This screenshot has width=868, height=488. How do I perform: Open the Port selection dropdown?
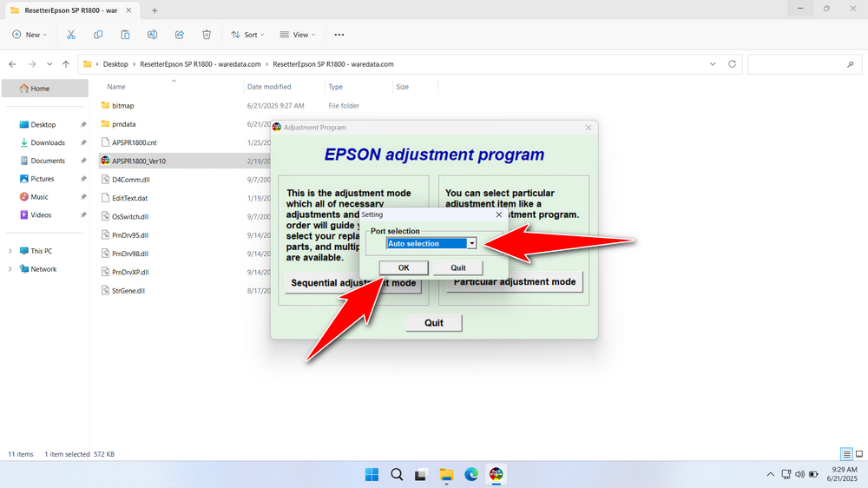click(471, 243)
